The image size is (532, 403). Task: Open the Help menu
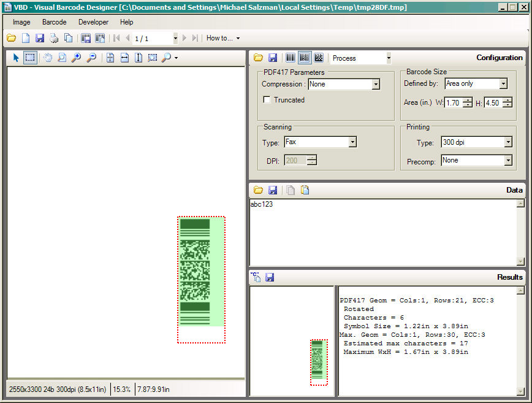point(126,22)
